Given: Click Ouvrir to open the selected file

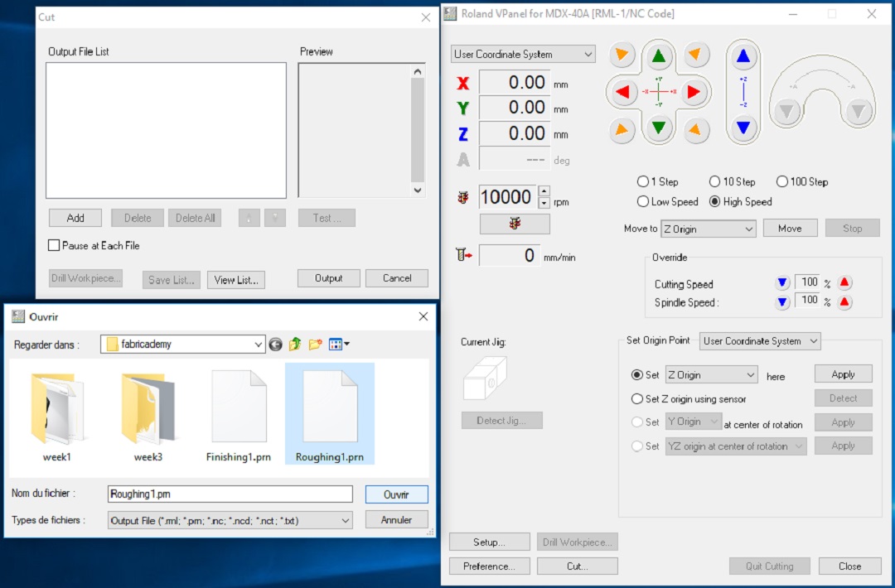Looking at the screenshot, I should click(x=397, y=494).
